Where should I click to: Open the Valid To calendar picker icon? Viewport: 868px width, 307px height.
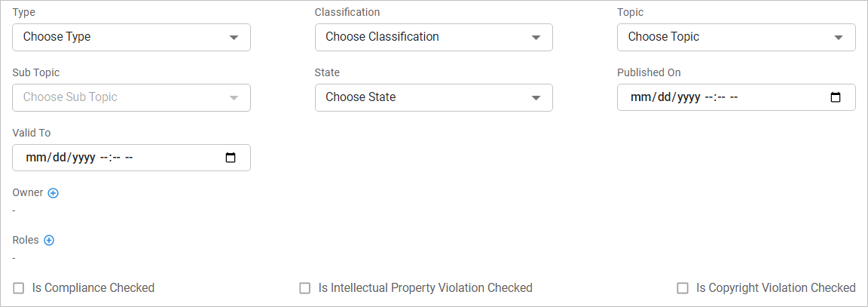pos(231,158)
